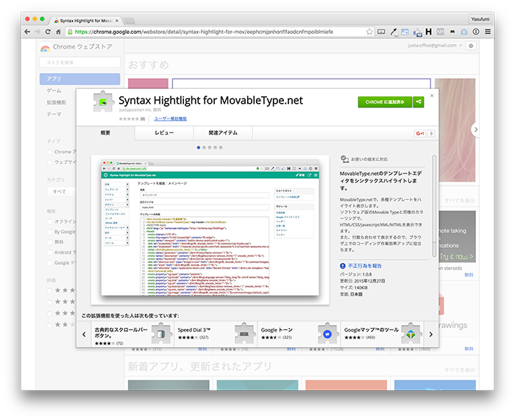Focus the browser address bar URL
Screen dimensions: 515x420
tap(204, 32)
